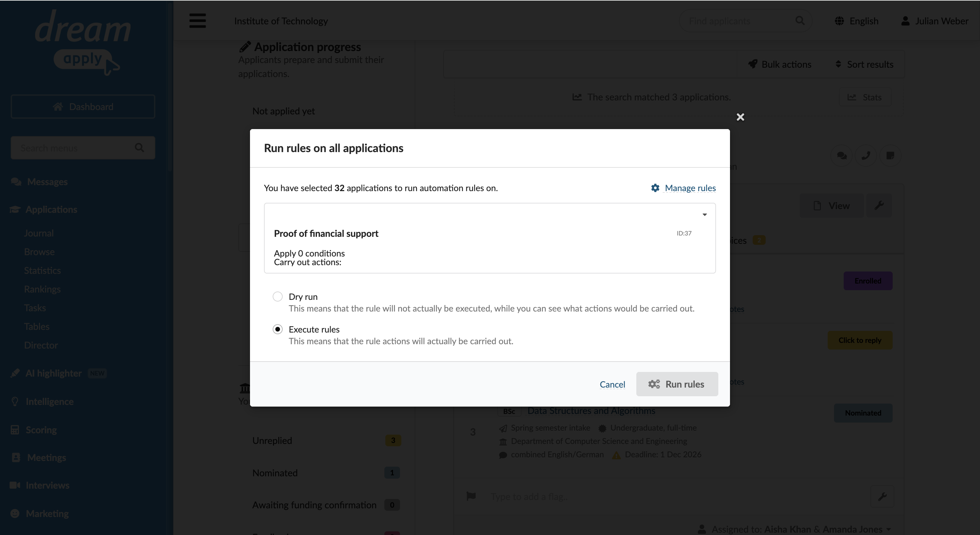
Task: Click the Intelligence lightbulb icon
Action: pos(15,401)
